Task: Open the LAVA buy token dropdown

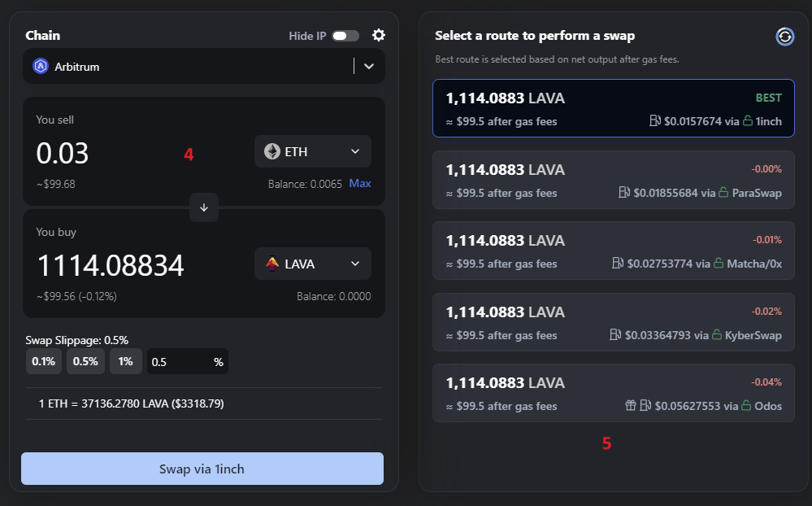Action: (x=354, y=264)
